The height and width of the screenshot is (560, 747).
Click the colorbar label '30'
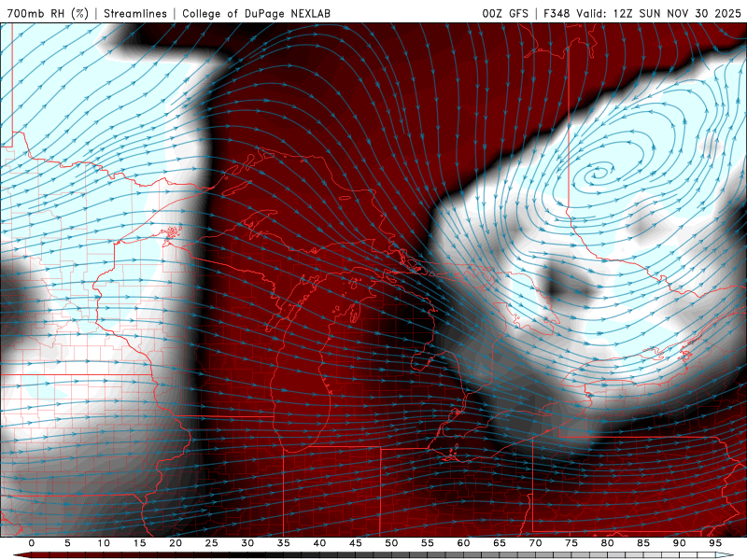(247, 543)
